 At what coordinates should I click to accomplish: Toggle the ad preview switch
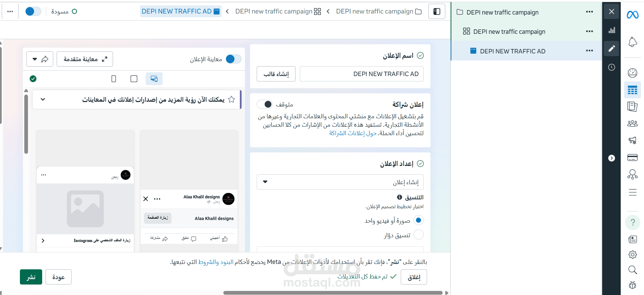(x=233, y=59)
